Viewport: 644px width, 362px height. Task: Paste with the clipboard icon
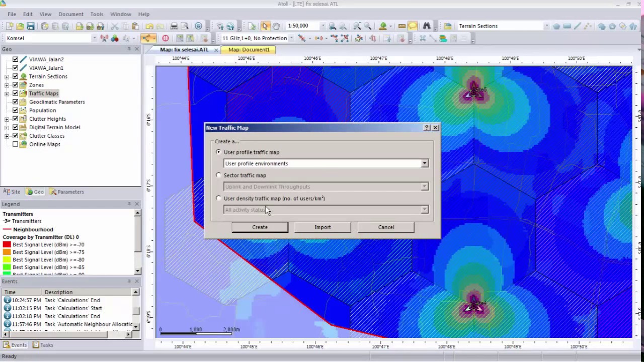(x=135, y=26)
